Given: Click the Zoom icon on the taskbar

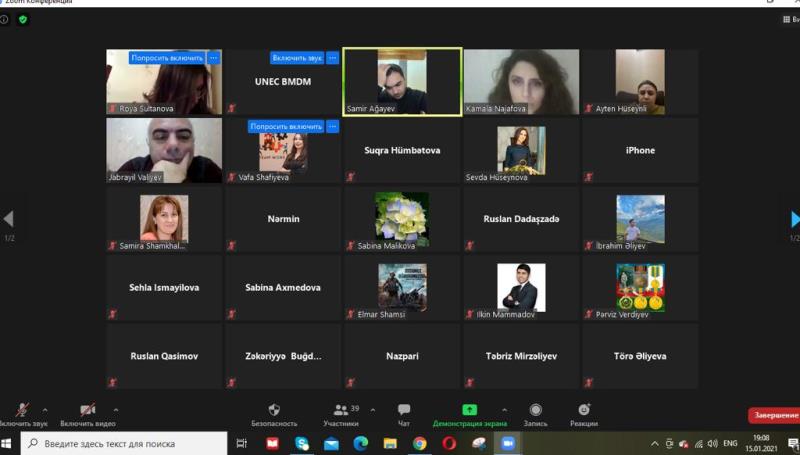Looking at the screenshot, I should click(x=508, y=443).
